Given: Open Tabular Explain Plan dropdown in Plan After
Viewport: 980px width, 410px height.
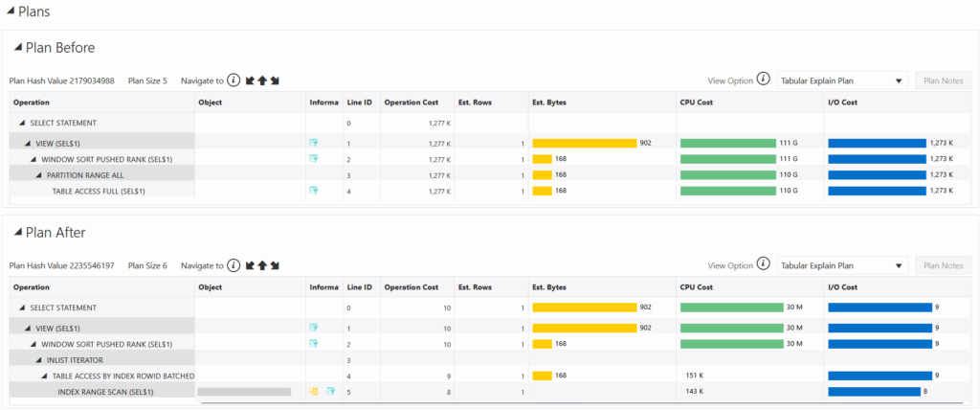Looking at the screenshot, I should click(x=842, y=265).
